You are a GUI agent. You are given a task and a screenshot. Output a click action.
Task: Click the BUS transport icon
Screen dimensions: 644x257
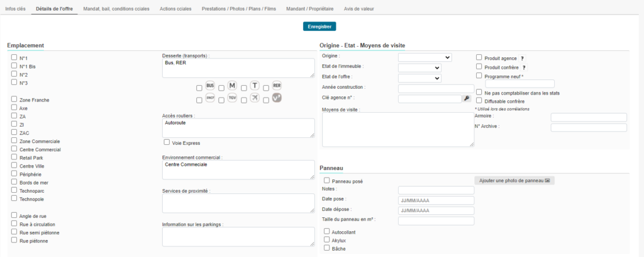(x=210, y=86)
